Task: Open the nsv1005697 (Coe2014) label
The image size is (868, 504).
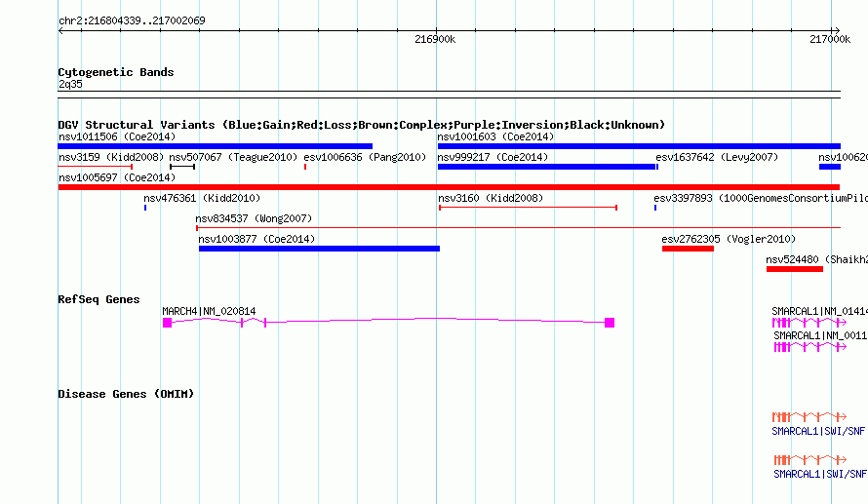Action: point(117,177)
